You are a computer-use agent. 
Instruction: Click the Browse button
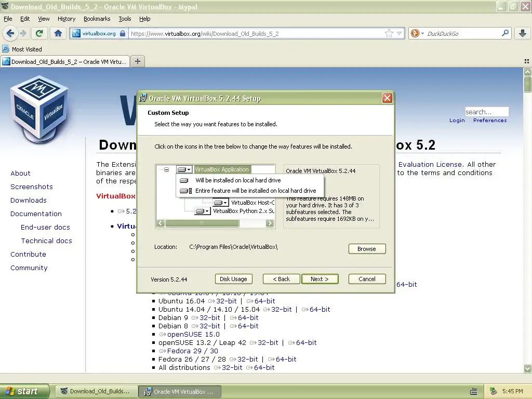(x=367, y=249)
